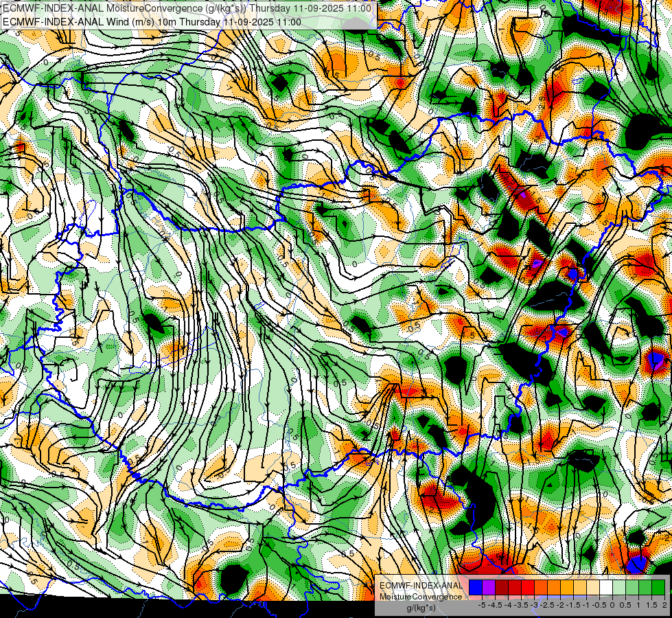Click the purple swatch in the legend
Screen dimensions: 672x618
click(489, 587)
